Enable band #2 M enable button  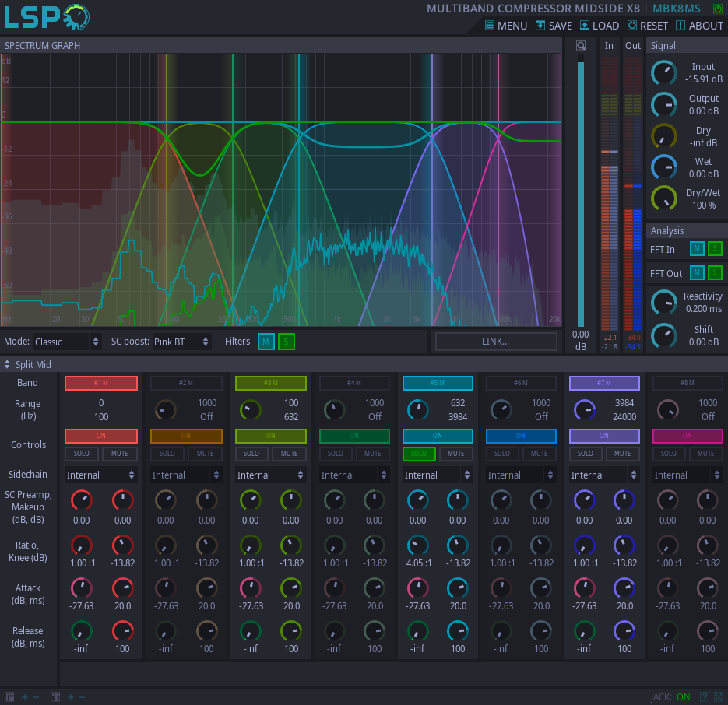click(186, 383)
